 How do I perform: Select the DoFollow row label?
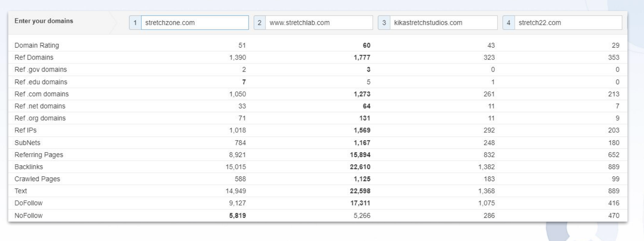tap(28, 203)
